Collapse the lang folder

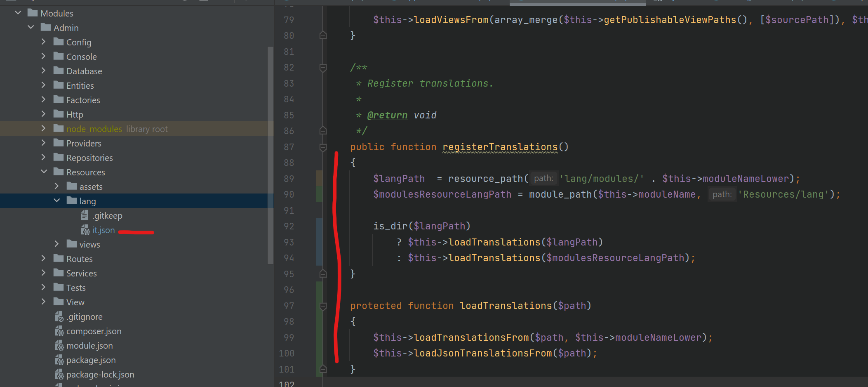click(x=56, y=201)
